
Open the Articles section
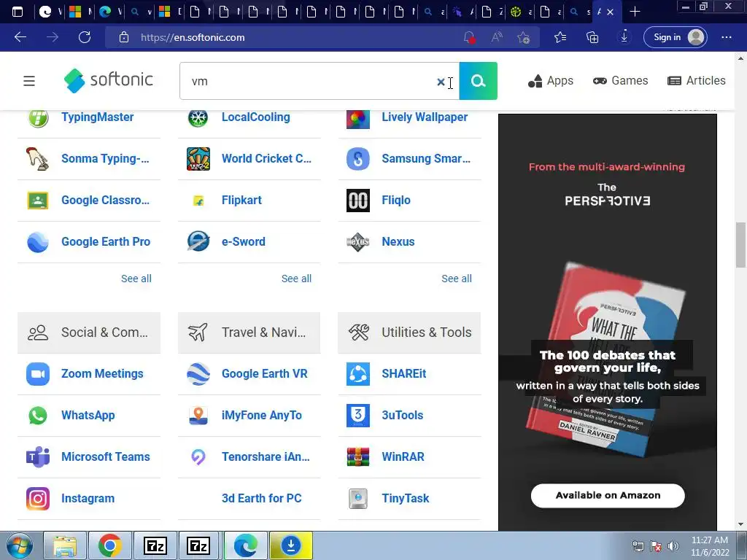point(697,81)
